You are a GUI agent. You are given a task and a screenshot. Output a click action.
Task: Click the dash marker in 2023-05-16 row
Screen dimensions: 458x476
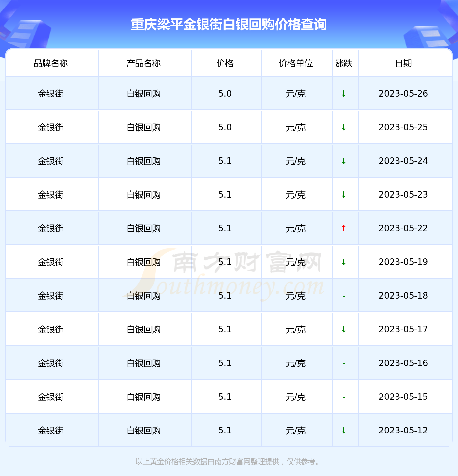344,364
